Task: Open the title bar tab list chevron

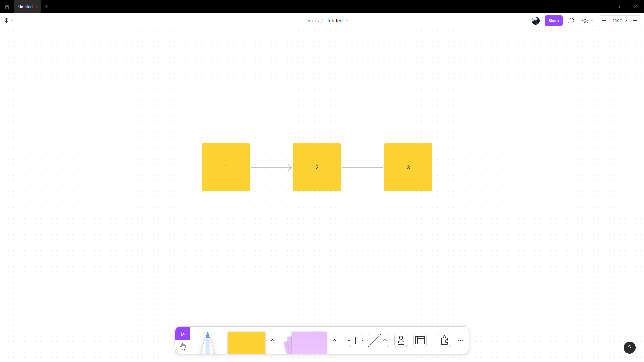Action: (585, 7)
